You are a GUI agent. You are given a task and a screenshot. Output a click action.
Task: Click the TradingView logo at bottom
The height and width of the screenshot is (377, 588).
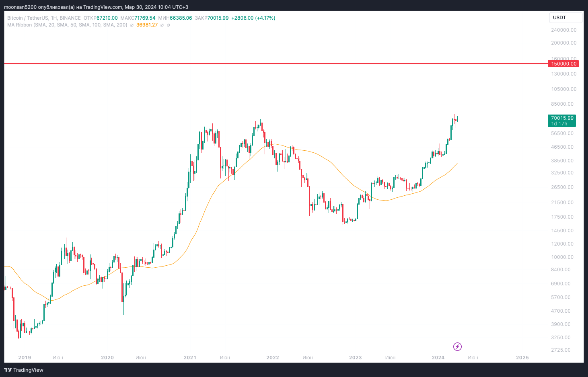point(24,370)
